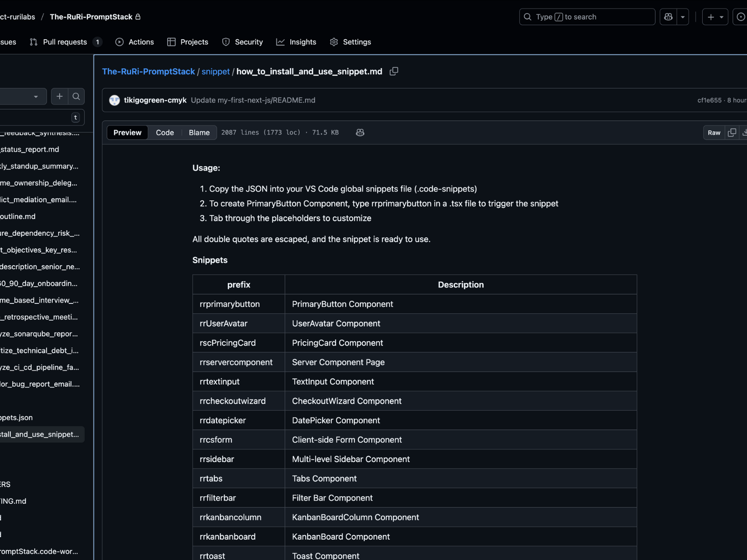747x560 pixels.
Task: Click rrcsform table cell
Action: click(x=239, y=440)
